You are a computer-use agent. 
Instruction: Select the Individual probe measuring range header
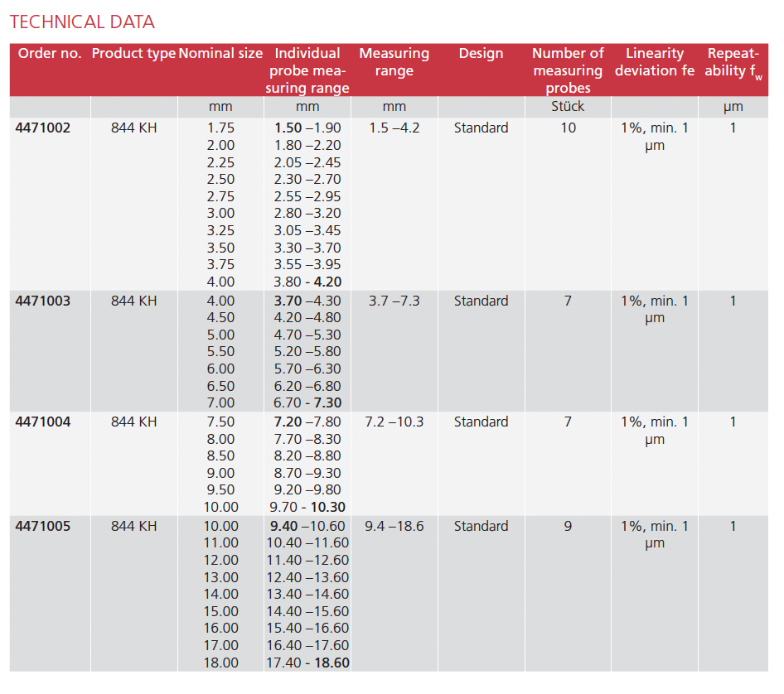(307, 70)
